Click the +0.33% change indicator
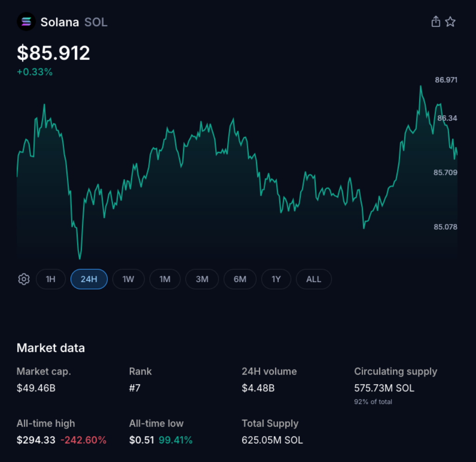 coord(35,72)
